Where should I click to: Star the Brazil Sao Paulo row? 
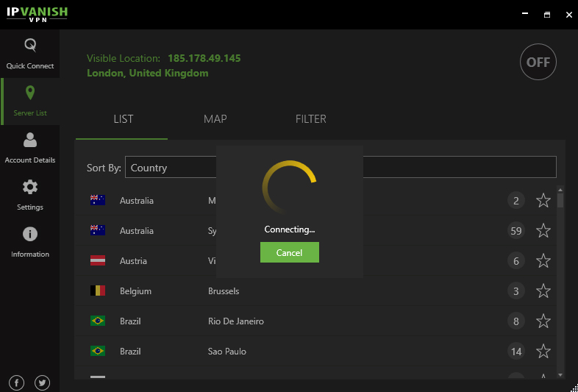543,351
